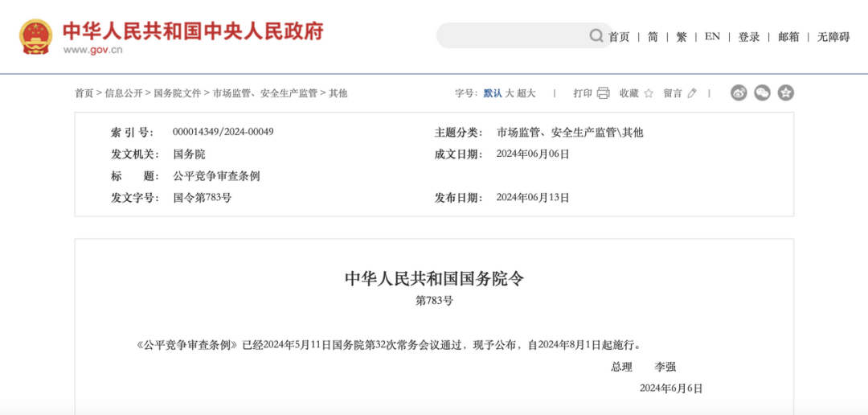868x415 pixels.
Task: Open 无障碍 accessibility mode
Action: tap(833, 37)
